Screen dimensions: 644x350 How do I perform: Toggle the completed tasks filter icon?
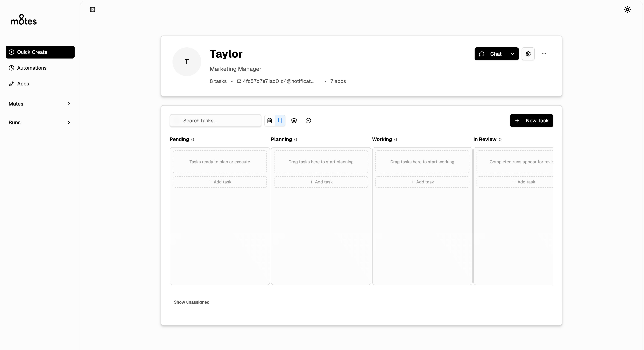click(x=308, y=120)
